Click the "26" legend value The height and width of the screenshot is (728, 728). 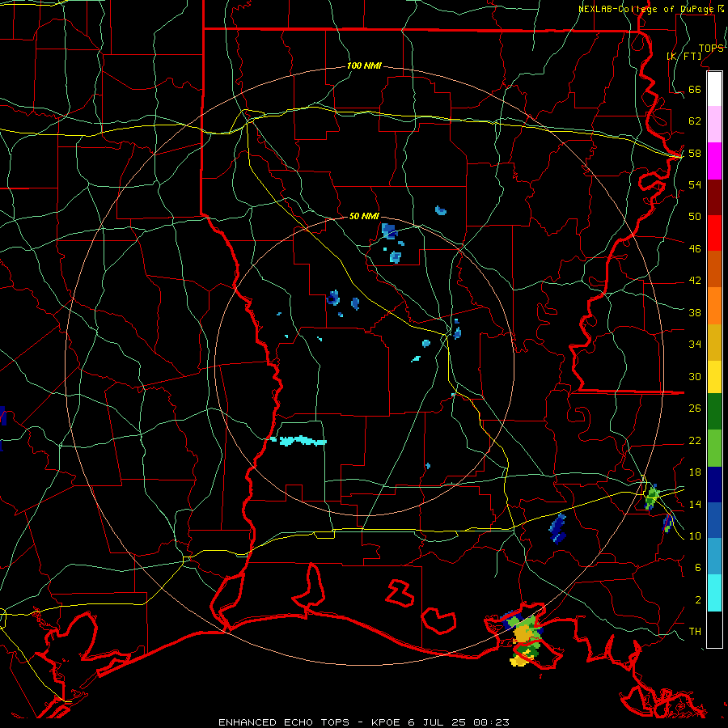[695, 408]
